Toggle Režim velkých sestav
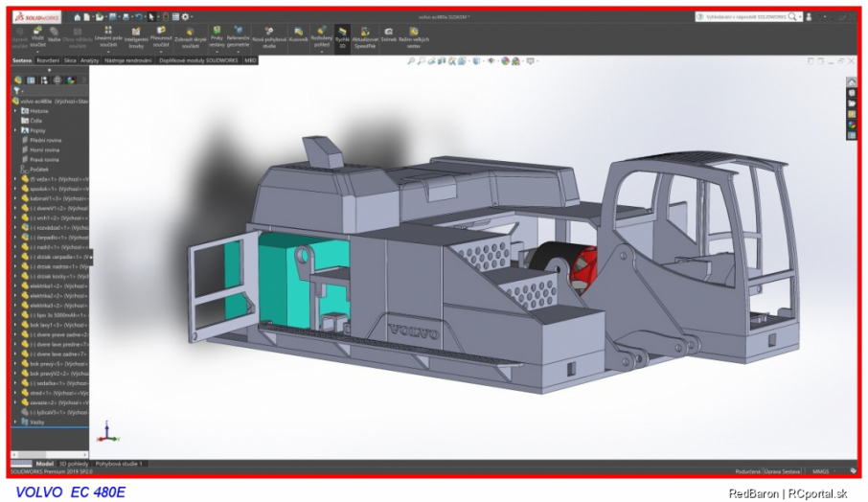This screenshot has height=502, width=868. tap(414, 37)
